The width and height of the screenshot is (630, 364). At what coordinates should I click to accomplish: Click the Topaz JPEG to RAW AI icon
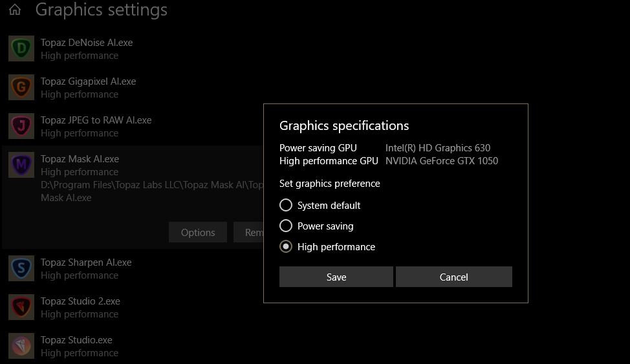[x=21, y=126]
